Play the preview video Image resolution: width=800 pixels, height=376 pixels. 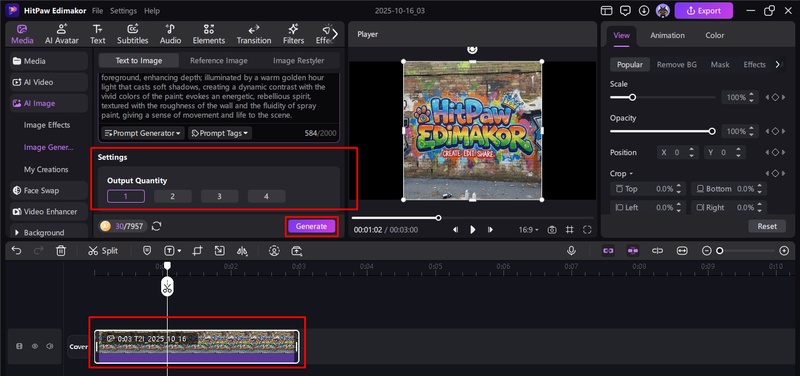pos(472,230)
